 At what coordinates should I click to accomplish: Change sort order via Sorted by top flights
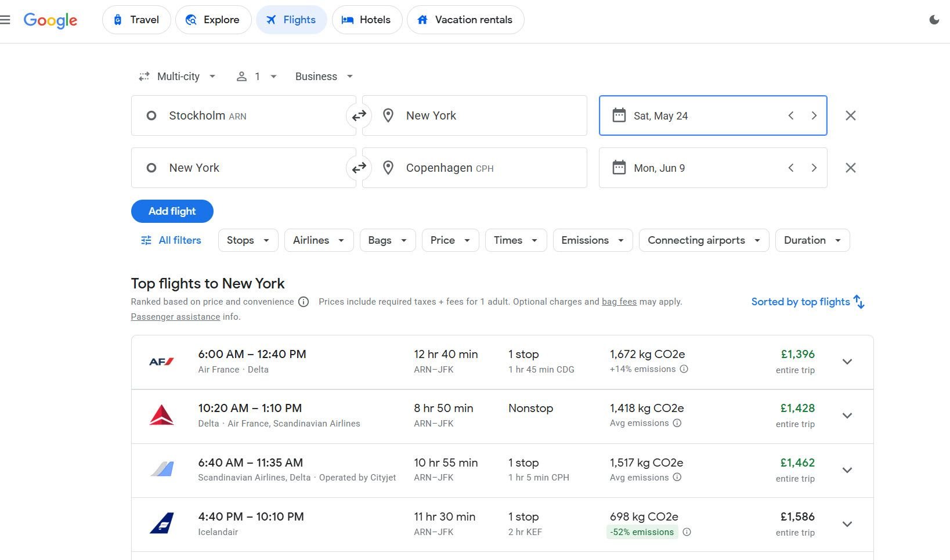click(x=807, y=302)
